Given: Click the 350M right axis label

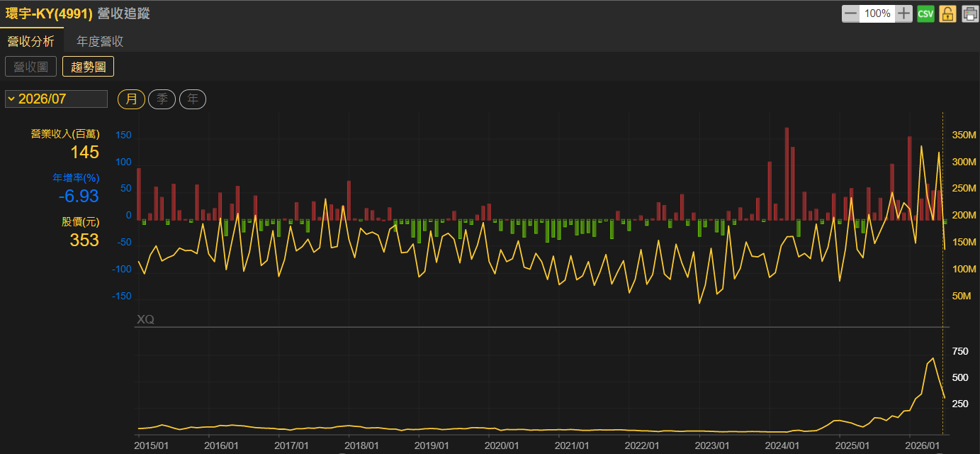Looking at the screenshot, I should click(x=964, y=135).
